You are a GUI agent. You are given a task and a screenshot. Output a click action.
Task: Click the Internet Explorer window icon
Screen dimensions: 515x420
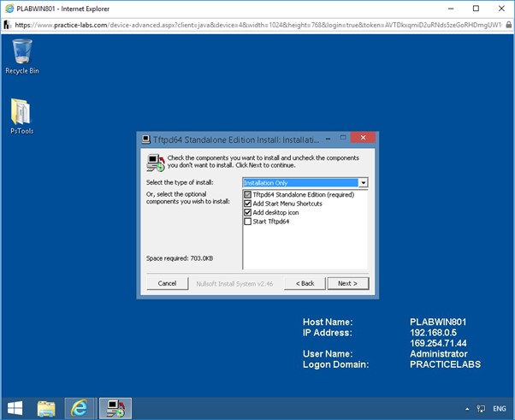[x=9, y=9]
